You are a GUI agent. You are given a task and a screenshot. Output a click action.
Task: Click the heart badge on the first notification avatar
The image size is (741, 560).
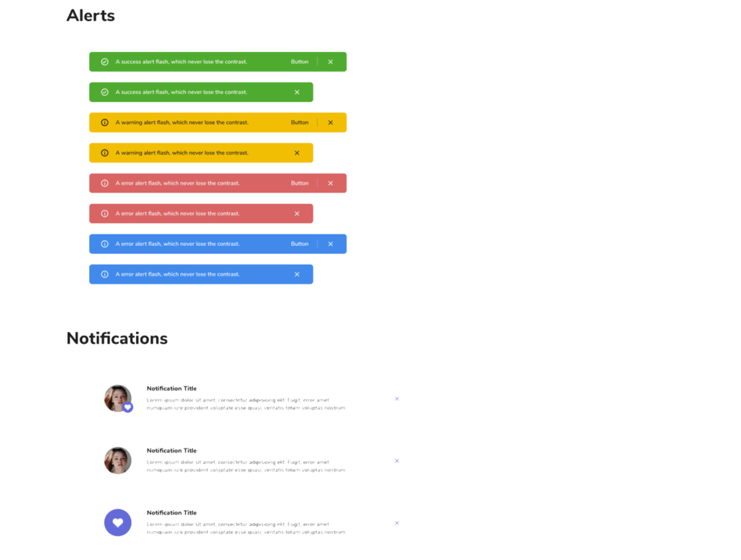pos(128,407)
